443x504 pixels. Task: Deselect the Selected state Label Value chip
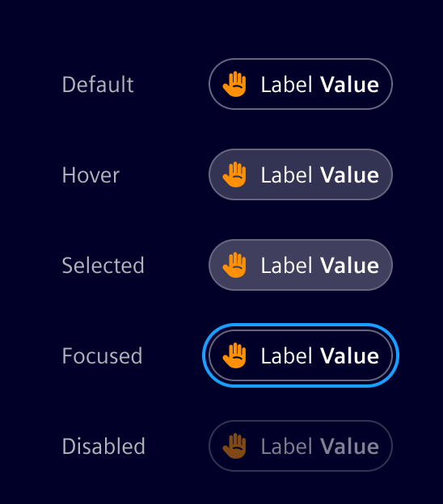(301, 265)
